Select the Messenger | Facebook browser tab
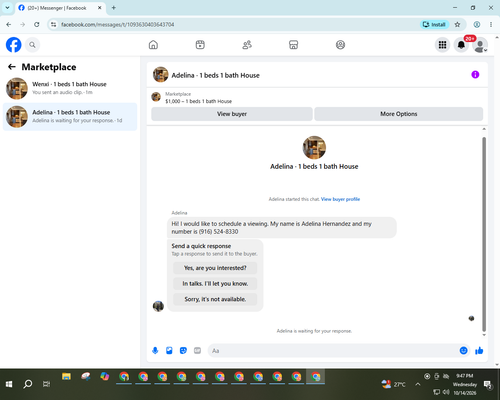Viewport: 500px width, 400px height. [x=60, y=8]
